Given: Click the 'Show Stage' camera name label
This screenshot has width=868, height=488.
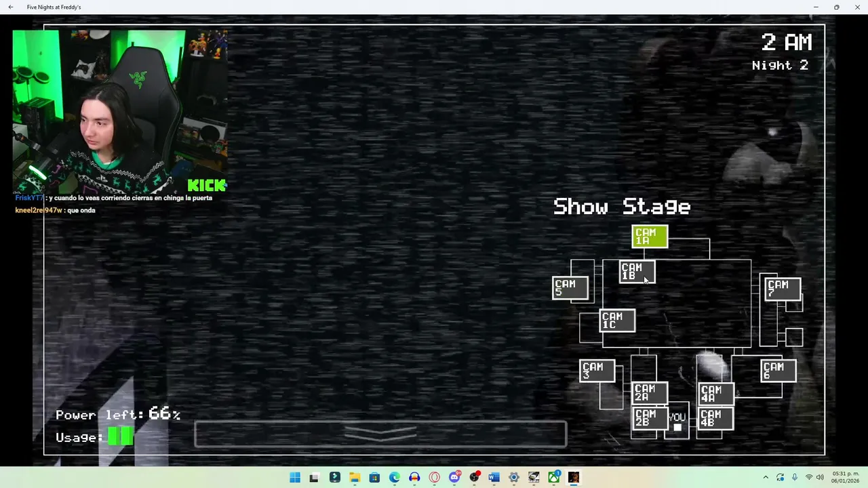Looking at the screenshot, I should coord(622,207).
